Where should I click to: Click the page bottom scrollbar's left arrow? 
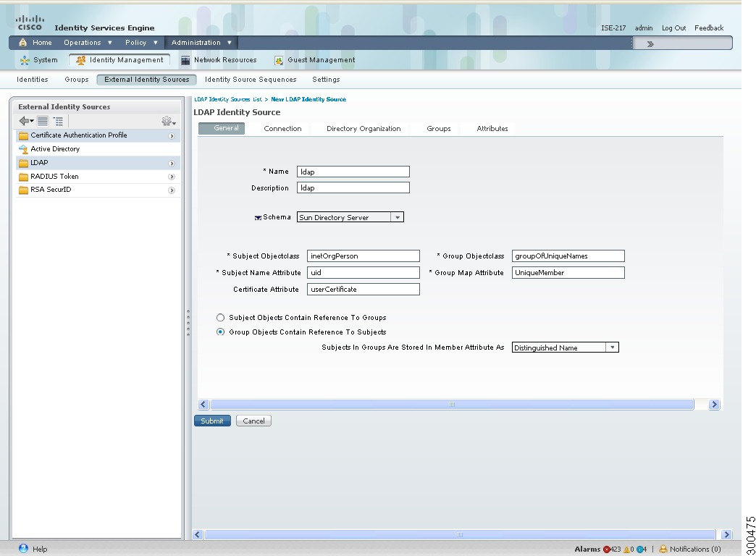[197, 534]
